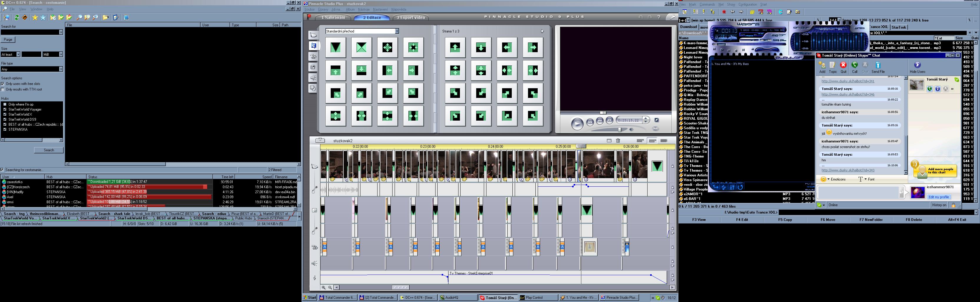980x302 pixels.
Task: Open DC++ settings icon with checkmark
Action: pyautogui.click(x=116, y=17)
